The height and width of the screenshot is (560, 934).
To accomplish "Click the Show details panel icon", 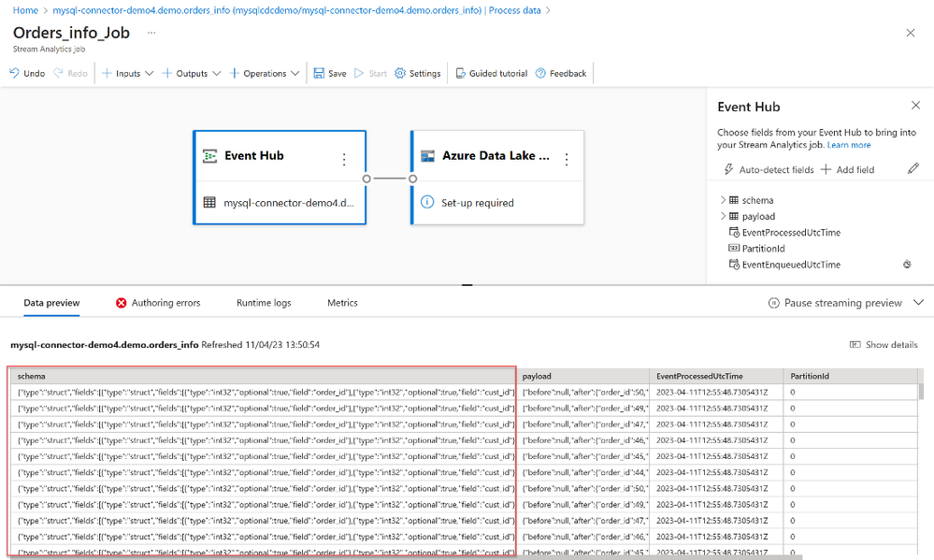I will [855, 344].
